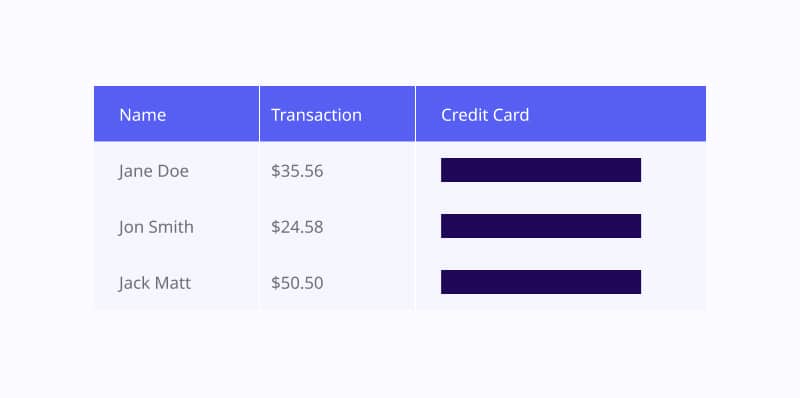Click Jane Doe's redacted credit card bar
Screen dimensions: 800x398
coord(541,170)
